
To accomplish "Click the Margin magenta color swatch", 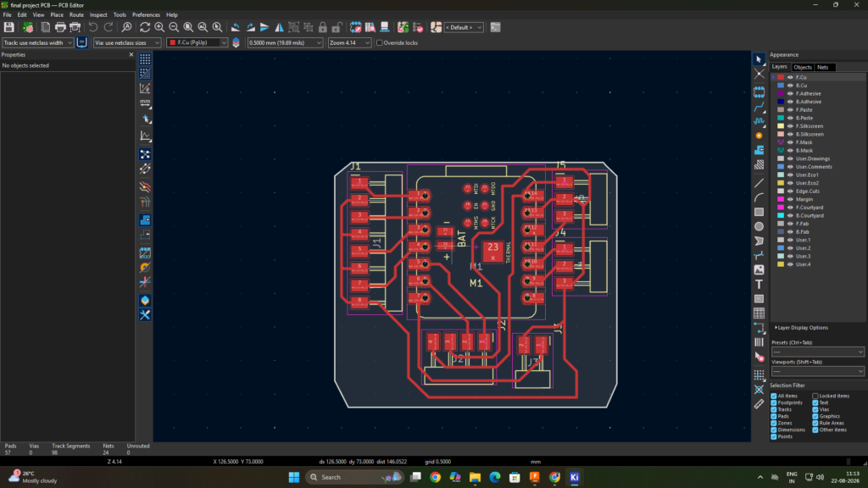I will 781,199.
